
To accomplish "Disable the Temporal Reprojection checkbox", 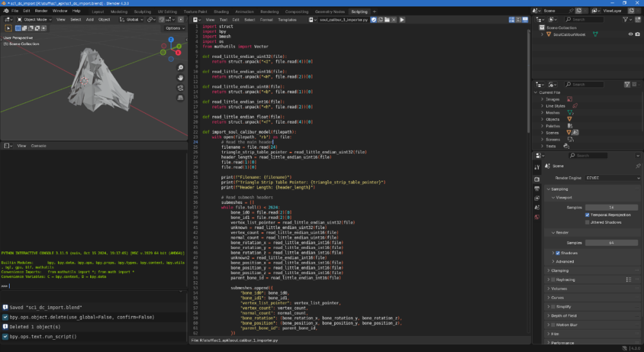I will pos(587,214).
